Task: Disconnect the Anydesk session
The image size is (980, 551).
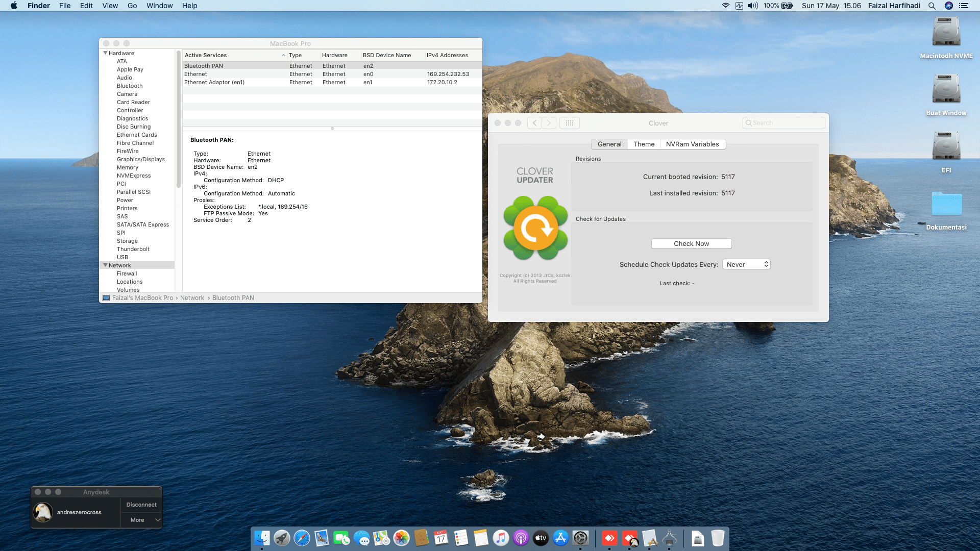Action: (141, 505)
